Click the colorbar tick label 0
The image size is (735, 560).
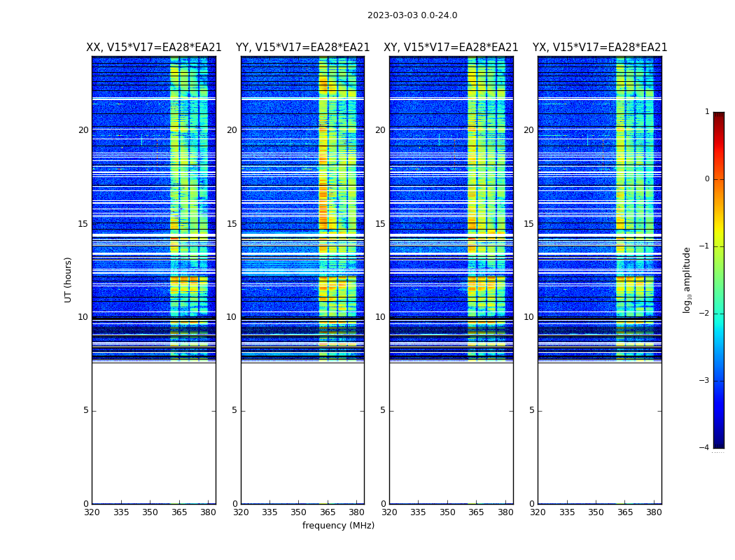point(706,179)
